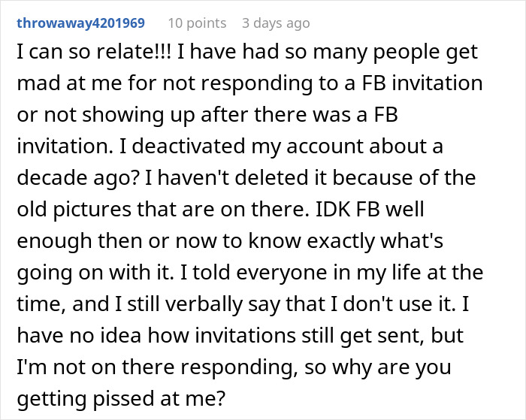
Task: Click the 10 points score label
Action: click(x=197, y=23)
